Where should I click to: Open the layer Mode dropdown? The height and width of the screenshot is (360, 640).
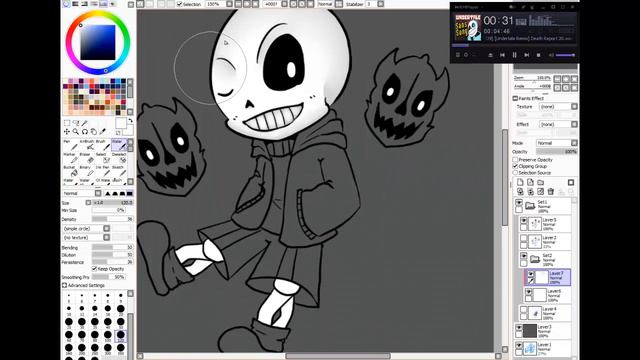pos(556,143)
